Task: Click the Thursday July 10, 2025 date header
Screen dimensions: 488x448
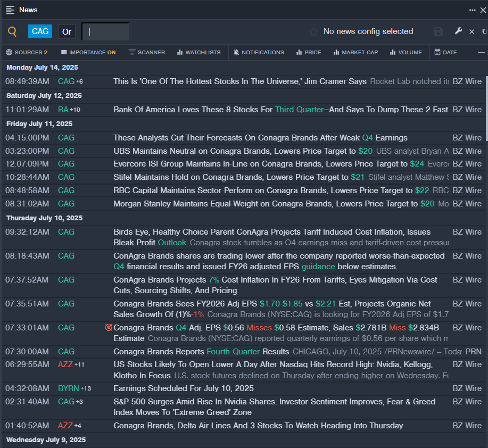Action: [x=45, y=218]
